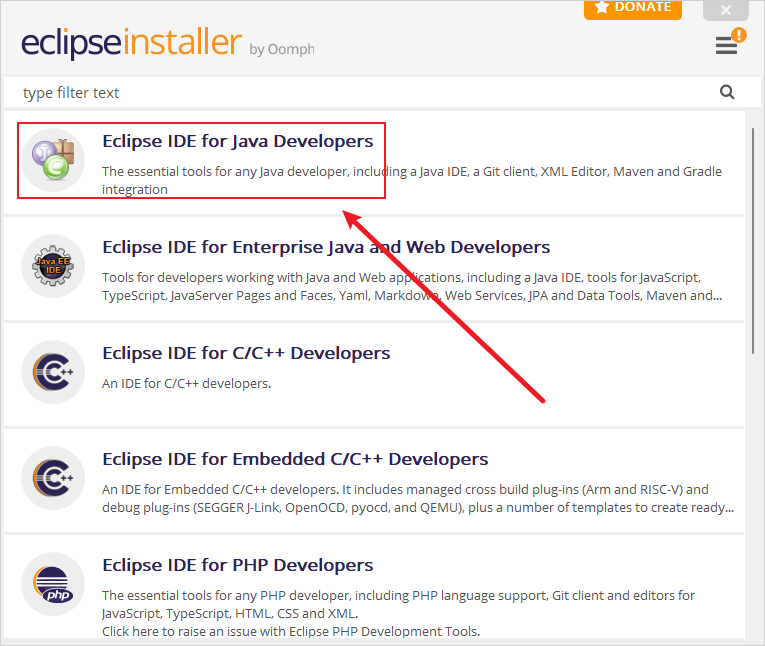Screen dimensions: 765x646
Task: Click text 'Tools for developers working with Java and Web'
Action: pyautogui.click(x=246, y=278)
